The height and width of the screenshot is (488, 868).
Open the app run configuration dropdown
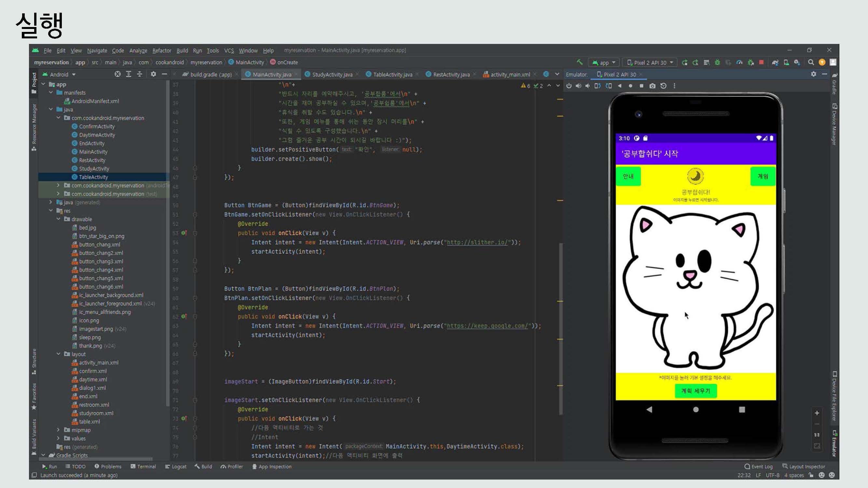[x=604, y=62]
